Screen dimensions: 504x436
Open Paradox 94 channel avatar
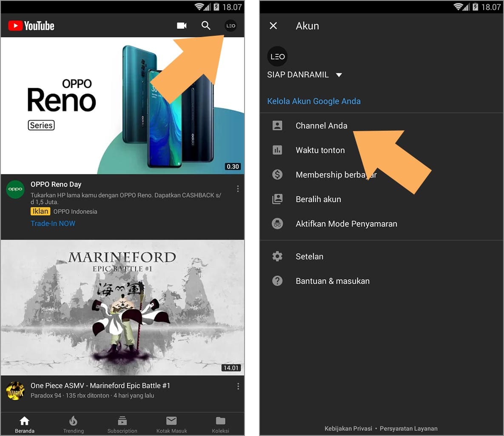point(15,390)
